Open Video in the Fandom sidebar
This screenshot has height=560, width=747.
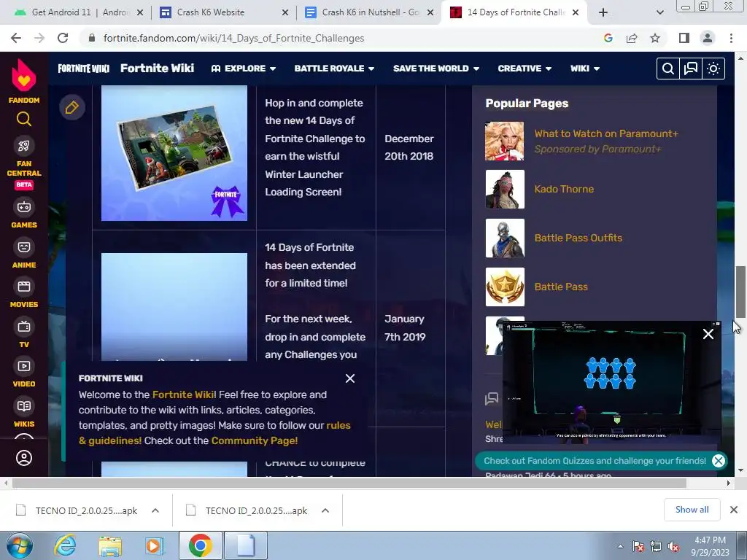pos(24,373)
